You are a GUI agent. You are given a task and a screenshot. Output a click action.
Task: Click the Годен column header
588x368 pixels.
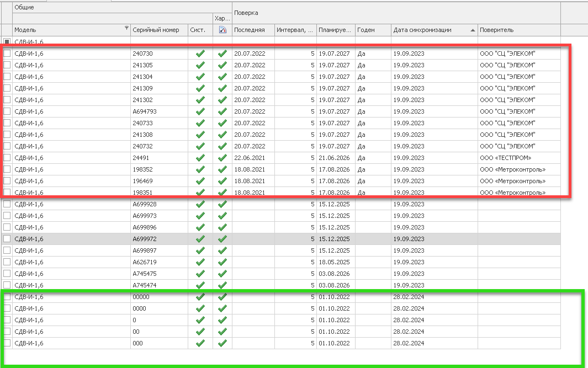point(373,30)
